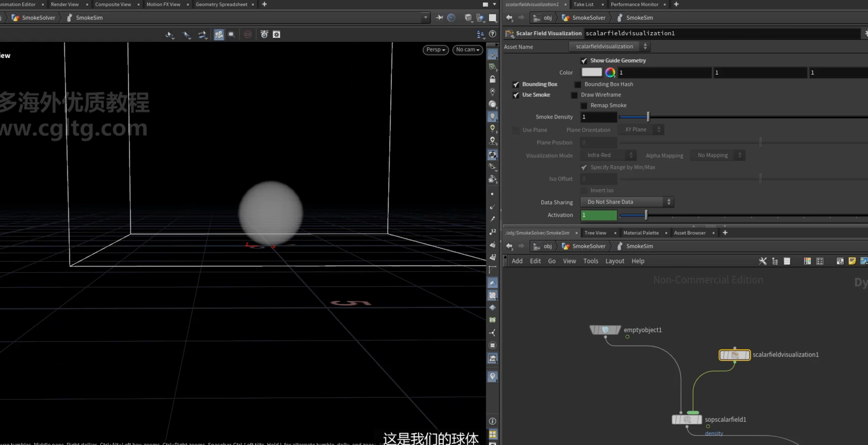
Task: Open the Data Sharing dropdown
Action: tap(627, 202)
